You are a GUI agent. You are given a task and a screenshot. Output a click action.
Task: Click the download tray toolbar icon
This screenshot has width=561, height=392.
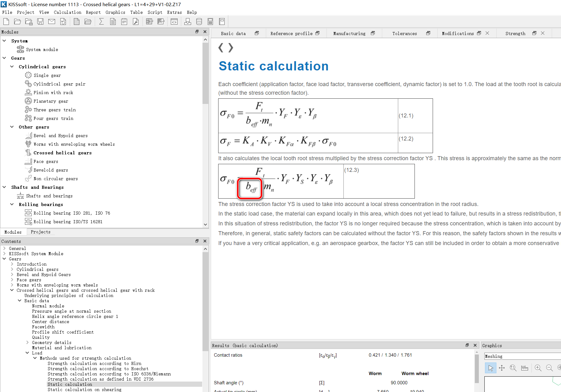(x=188, y=22)
